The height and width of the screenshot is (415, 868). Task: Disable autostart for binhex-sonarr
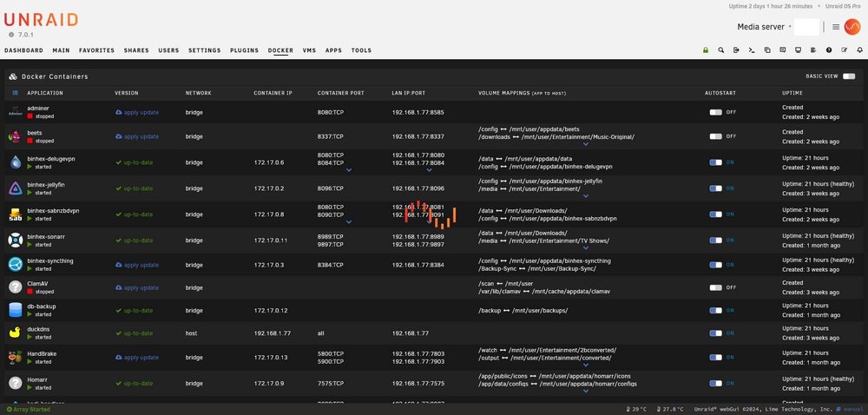point(716,240)
